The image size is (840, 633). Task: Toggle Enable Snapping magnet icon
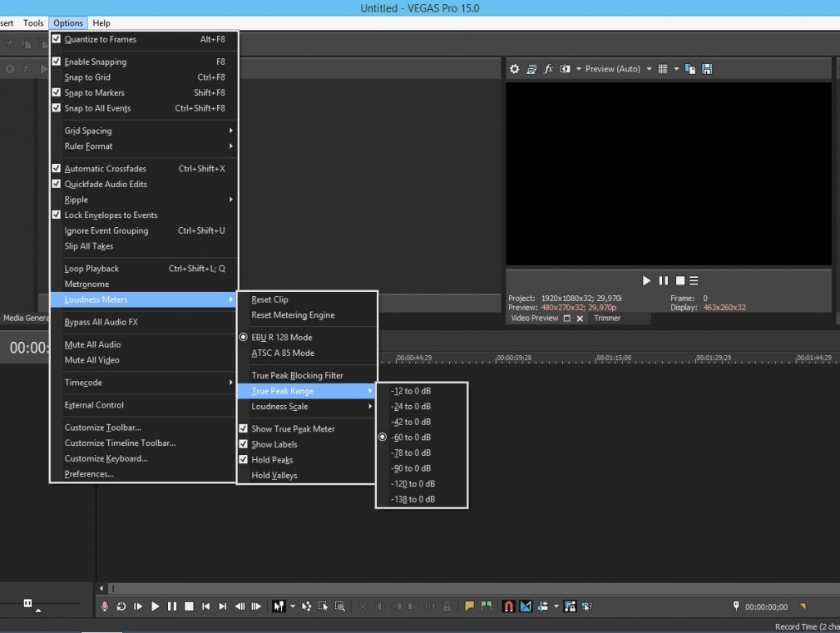(508, 606)
